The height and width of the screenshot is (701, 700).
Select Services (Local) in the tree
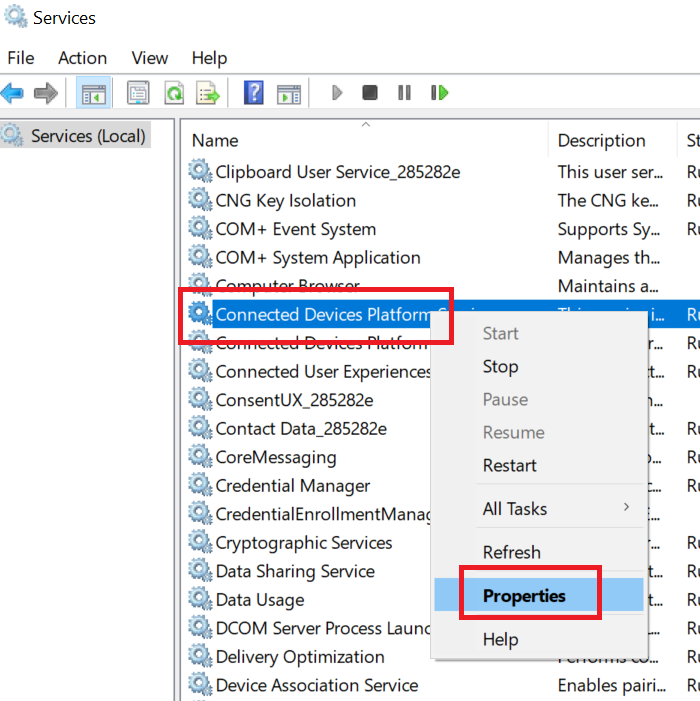tap(88, 136)
